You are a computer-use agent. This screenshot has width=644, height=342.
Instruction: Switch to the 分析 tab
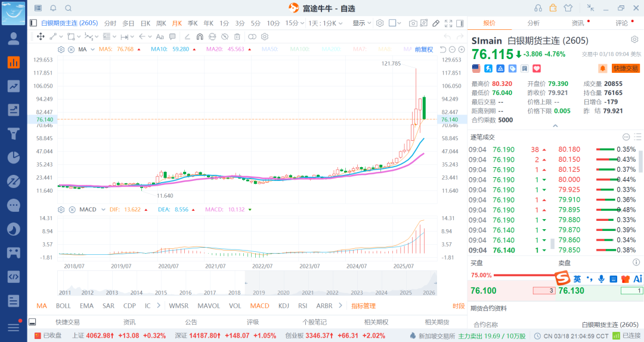click(534, 23)
